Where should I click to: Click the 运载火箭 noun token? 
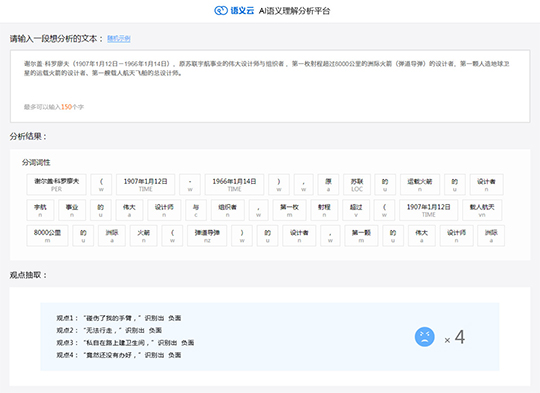tap(420, 185)
